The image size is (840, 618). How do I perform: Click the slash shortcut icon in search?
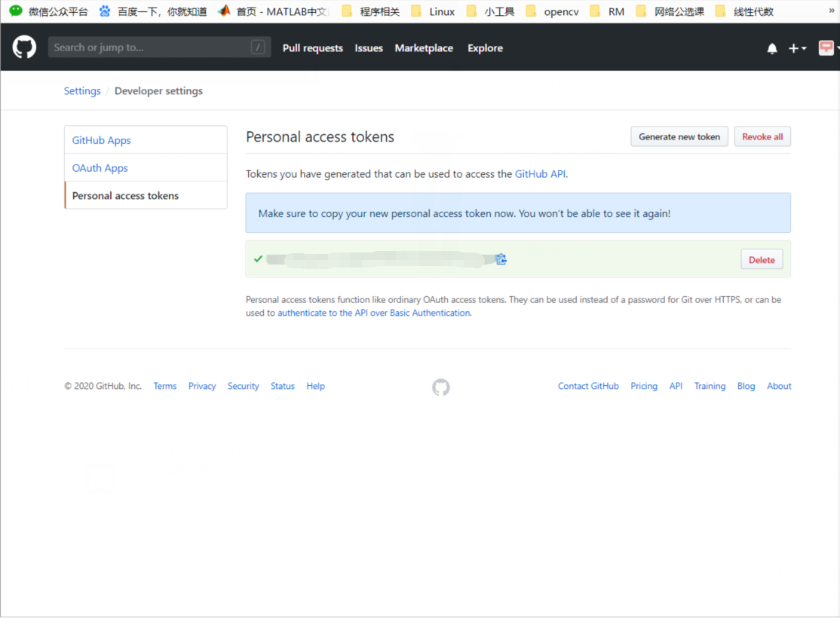258,47
